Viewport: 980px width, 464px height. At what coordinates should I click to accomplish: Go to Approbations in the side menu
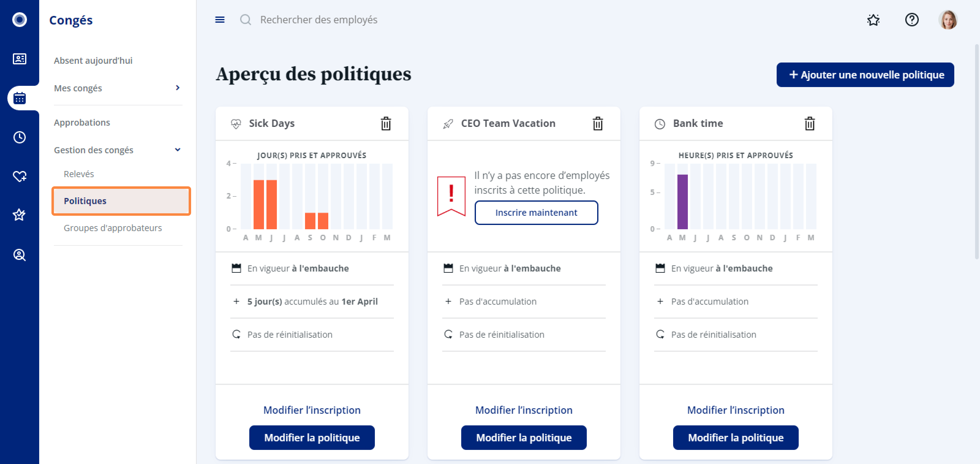point(82,123)
